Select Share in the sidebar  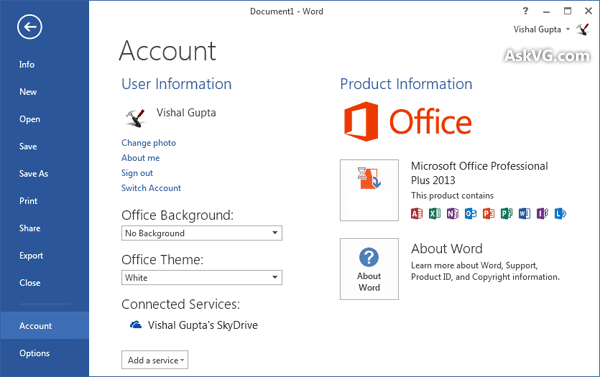tap(29, 228)
